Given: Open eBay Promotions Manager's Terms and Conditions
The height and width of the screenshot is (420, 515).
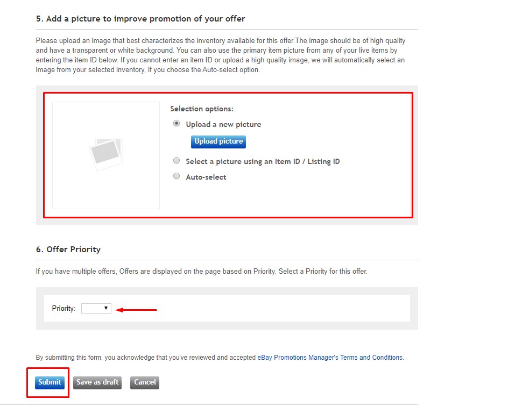Looking at the screenshot, I should (330, 357).
